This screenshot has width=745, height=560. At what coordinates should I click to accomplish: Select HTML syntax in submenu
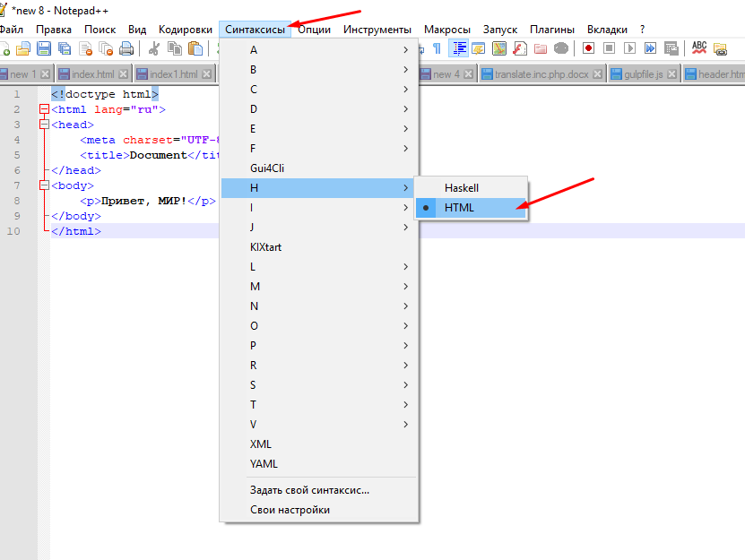tap(471, 208)
